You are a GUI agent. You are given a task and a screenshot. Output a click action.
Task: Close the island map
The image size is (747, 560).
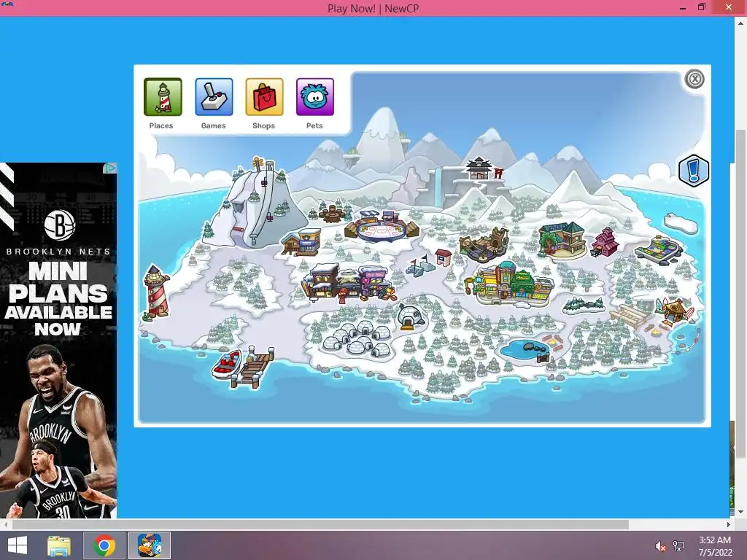click(x=694, y=79)
